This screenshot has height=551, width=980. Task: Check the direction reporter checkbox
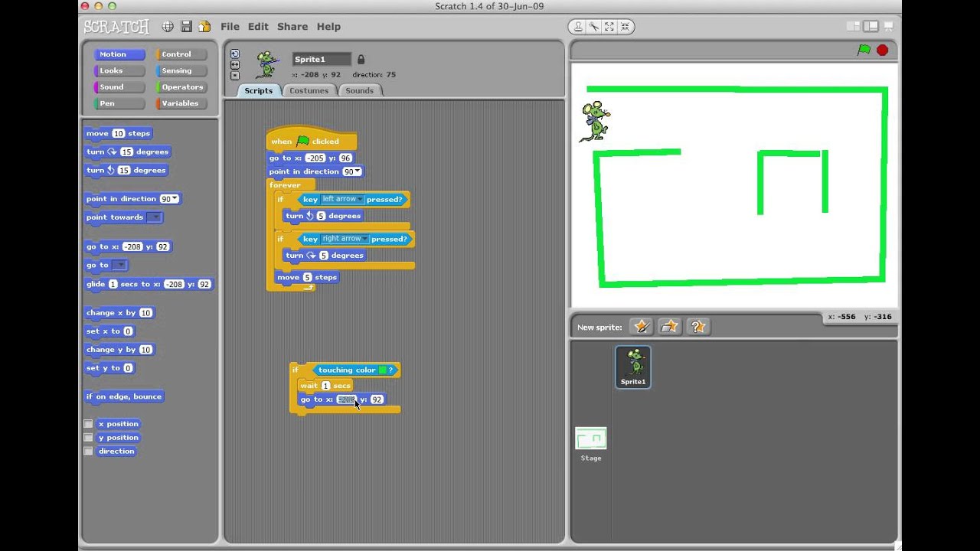pos(88,452)
